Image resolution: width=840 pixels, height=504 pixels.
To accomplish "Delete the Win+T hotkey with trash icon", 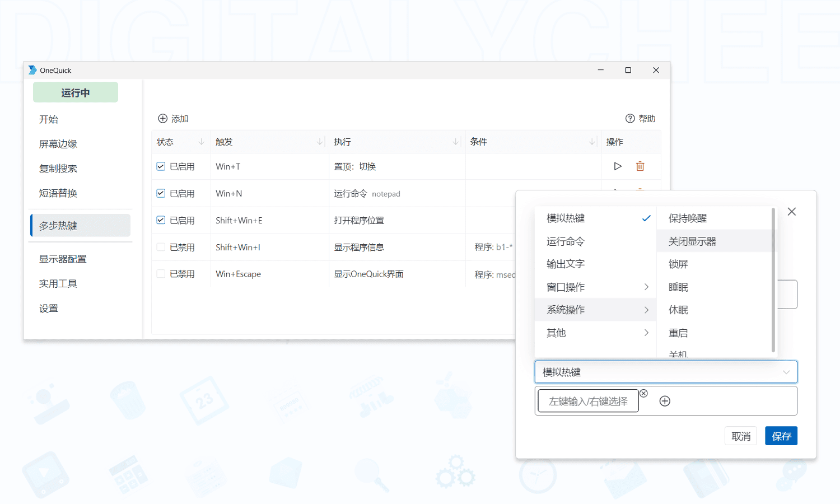I will 640,166.
